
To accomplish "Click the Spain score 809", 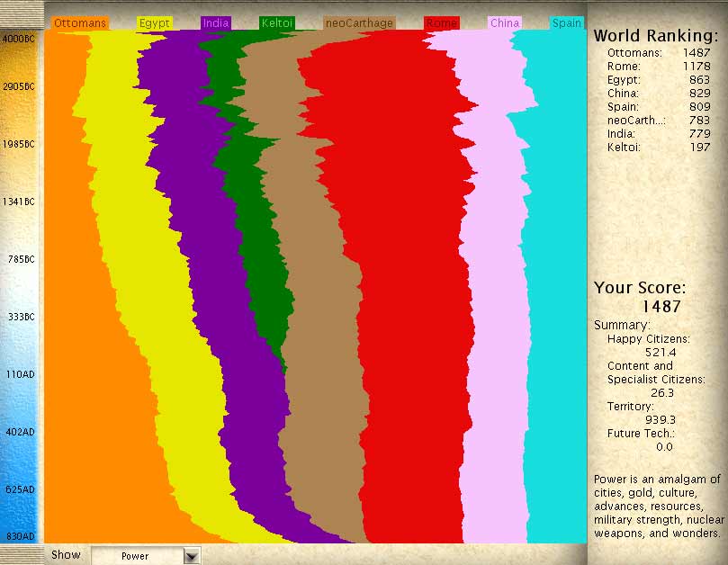I will click(700, 107).
